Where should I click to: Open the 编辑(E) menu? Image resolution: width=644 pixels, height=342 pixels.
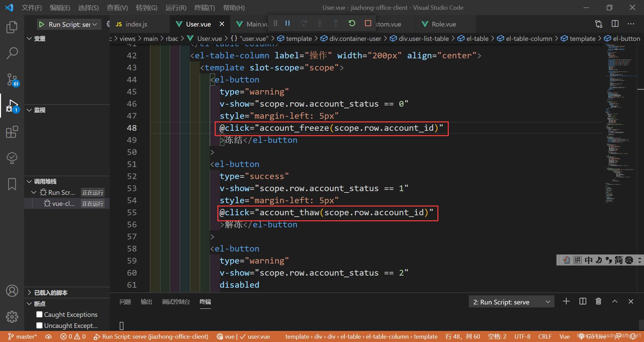[60, 7]
